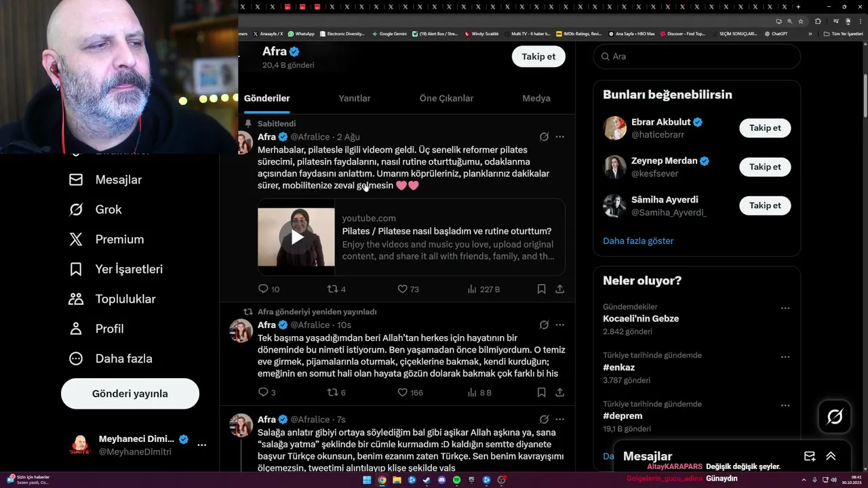Open options for the #enkaz trend
The height and width of the screenshot is (488, 868).
[785, 357]
